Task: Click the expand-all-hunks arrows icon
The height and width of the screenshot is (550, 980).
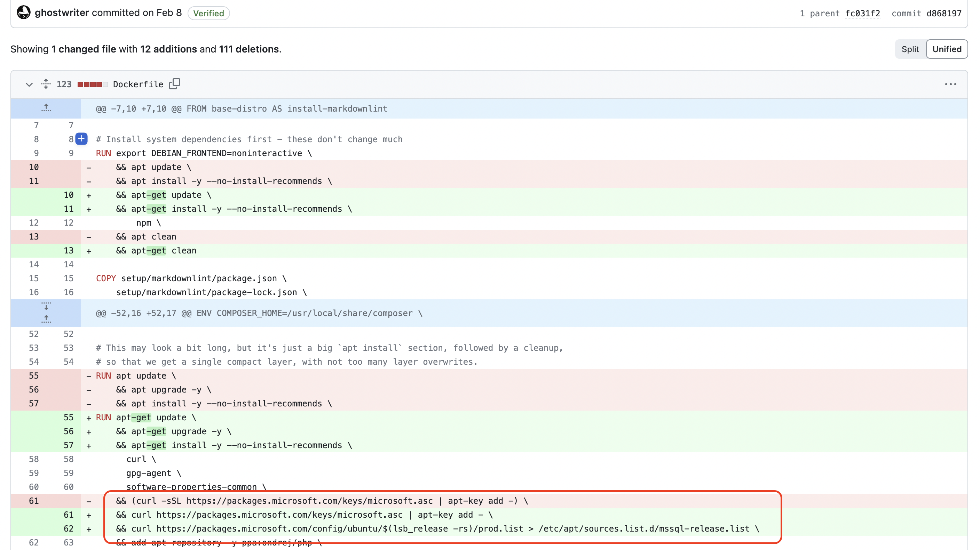Action: [x=46, y=84]
